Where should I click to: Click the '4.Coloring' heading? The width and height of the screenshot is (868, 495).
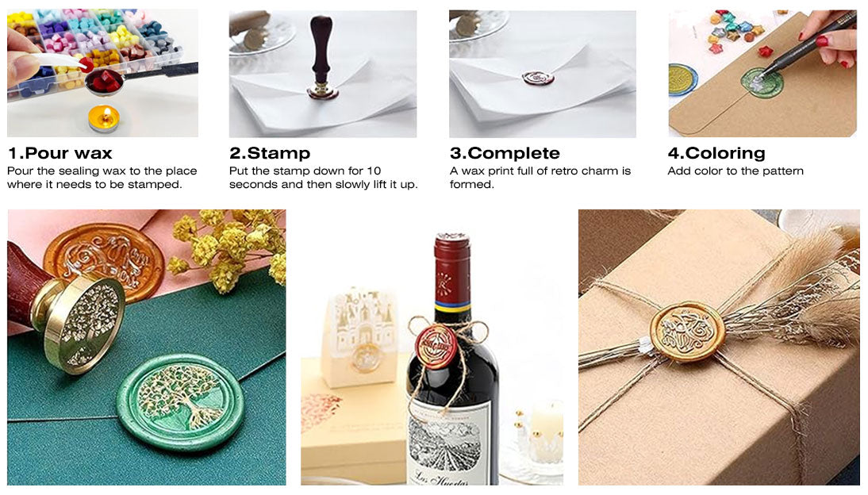click(x=716, y=153)
